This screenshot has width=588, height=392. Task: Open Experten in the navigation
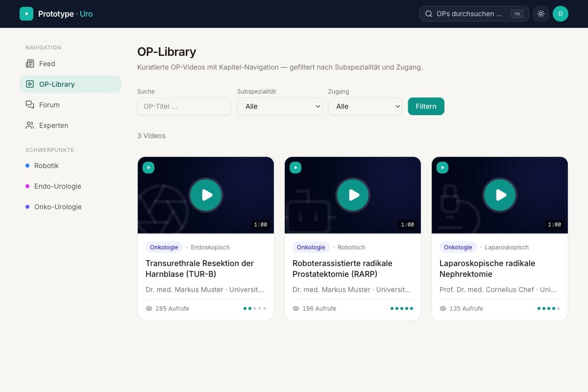(71, 125)
